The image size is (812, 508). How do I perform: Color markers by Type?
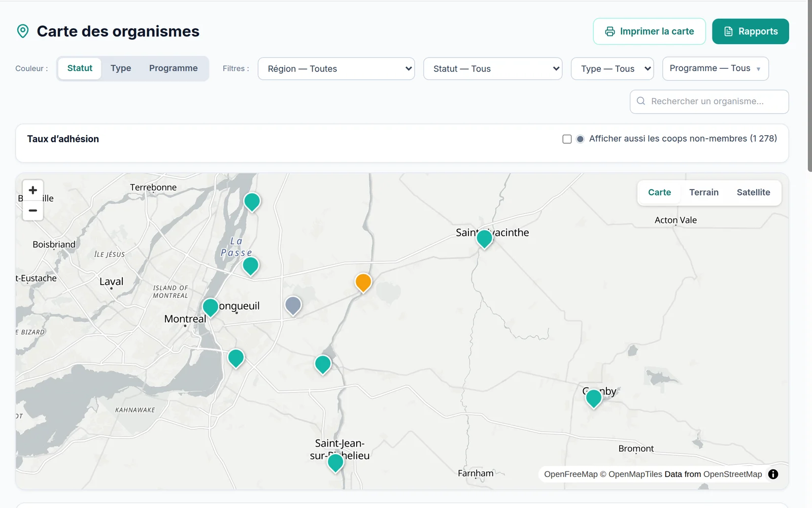point(121,68)
